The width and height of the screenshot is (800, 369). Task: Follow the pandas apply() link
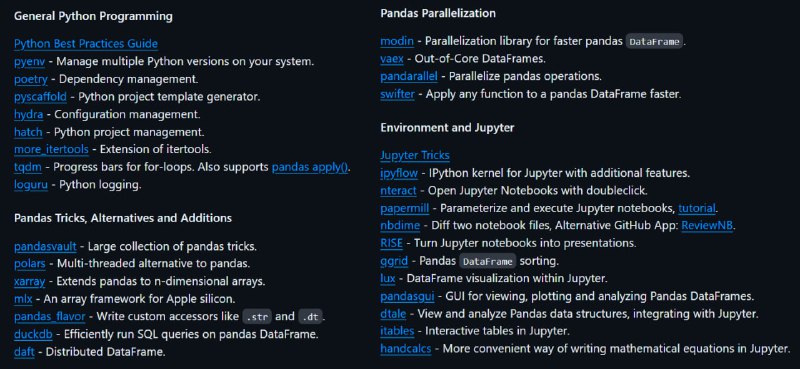click(310, 167)
